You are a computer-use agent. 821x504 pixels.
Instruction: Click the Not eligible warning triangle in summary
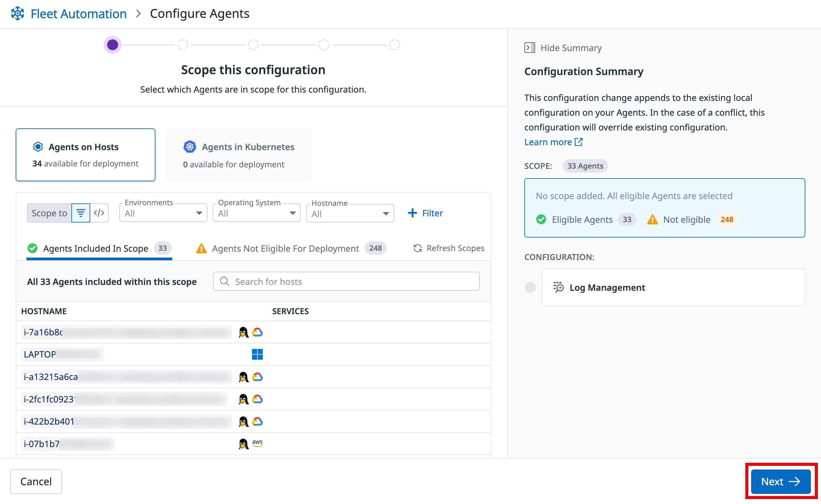(x=652, y=219)
